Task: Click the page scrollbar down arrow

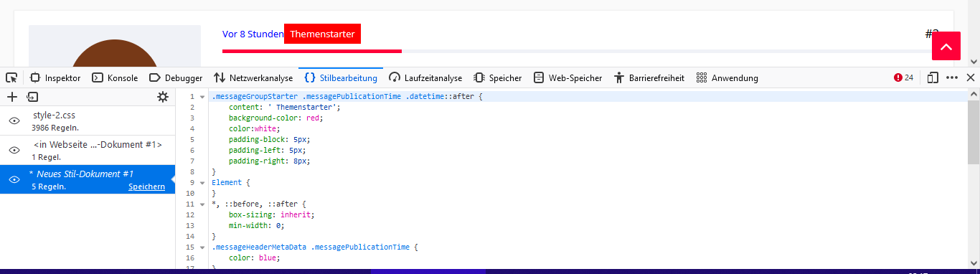Action: 974,62
